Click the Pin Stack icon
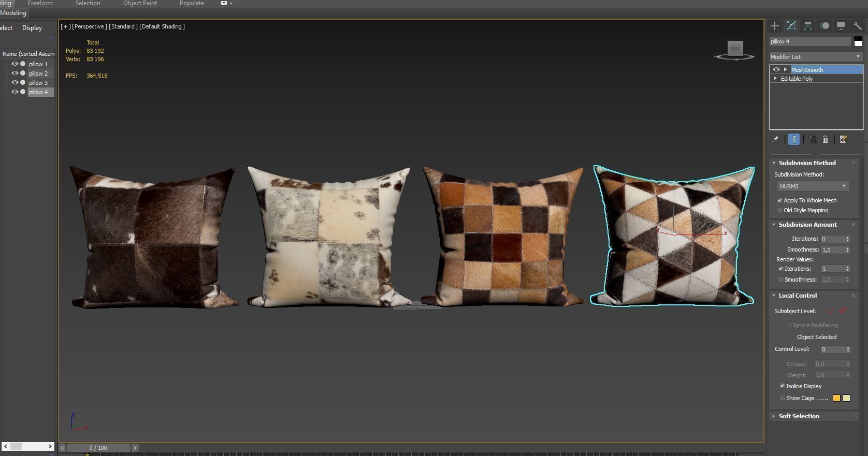This screenshot has width=868, height=456. pos(775,139)
